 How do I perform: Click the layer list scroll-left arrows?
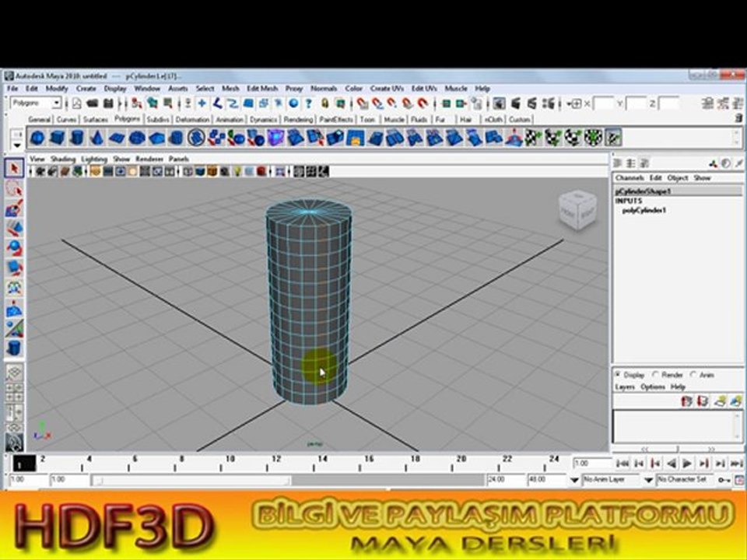point(644,449)
